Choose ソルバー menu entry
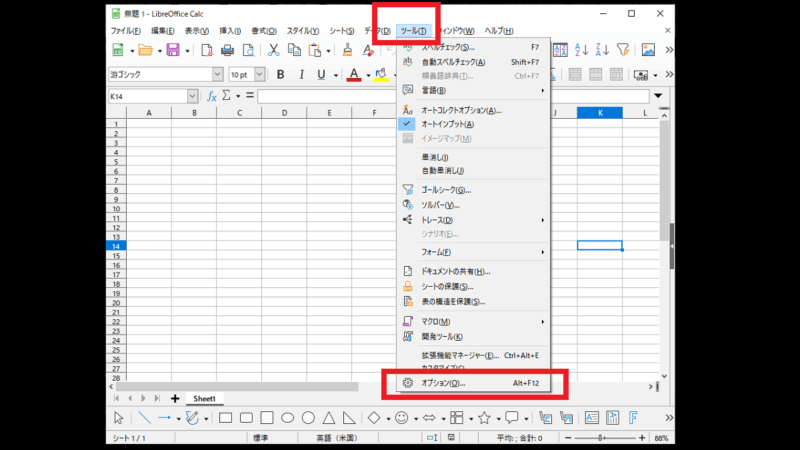 pos(473,205)
